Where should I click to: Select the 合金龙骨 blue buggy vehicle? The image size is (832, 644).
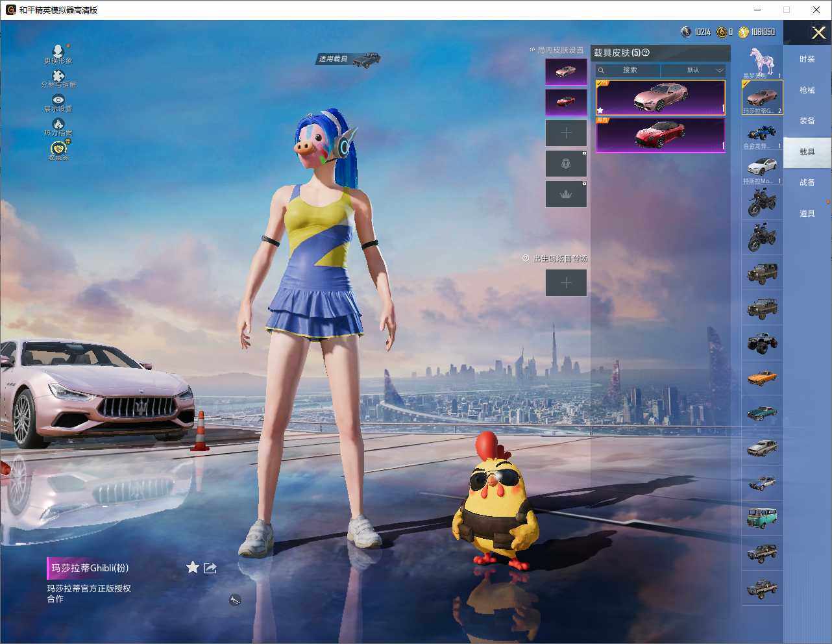(x=763, y=133)
